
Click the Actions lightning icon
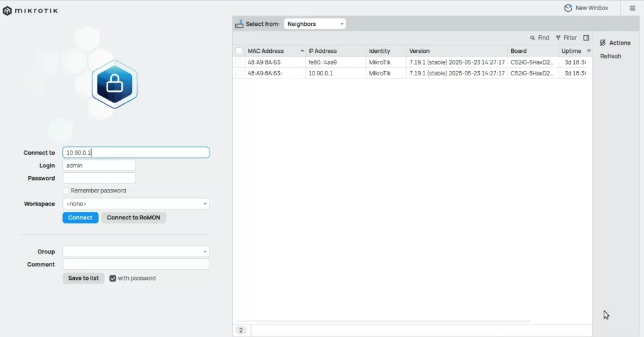tap(602, 43)
